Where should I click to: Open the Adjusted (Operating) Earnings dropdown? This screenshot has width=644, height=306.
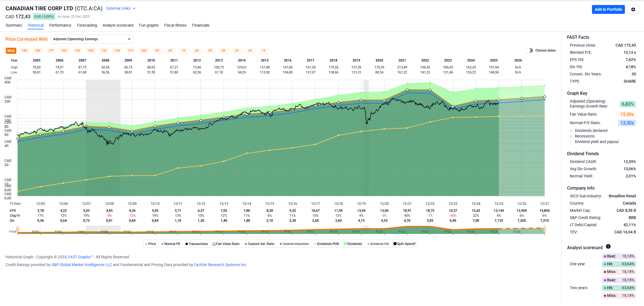tap(92, 39)
